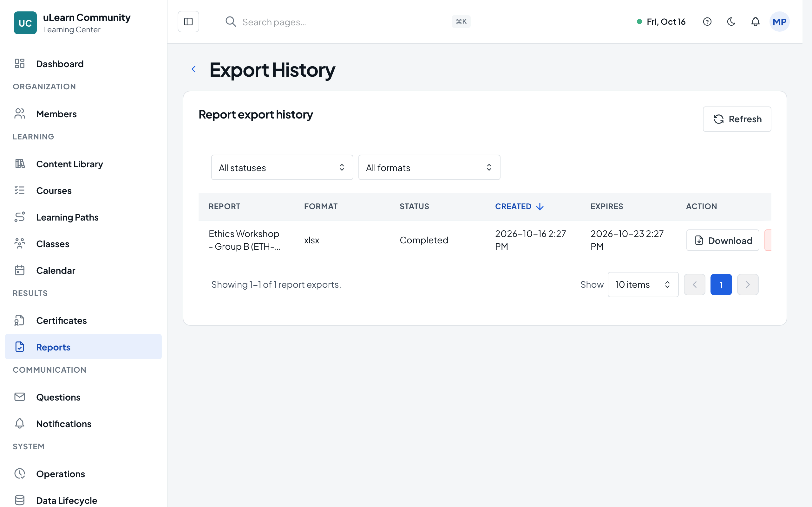
Task: Click the Questions envelope icon in the sidebar
Action: (x=20, y=397)
